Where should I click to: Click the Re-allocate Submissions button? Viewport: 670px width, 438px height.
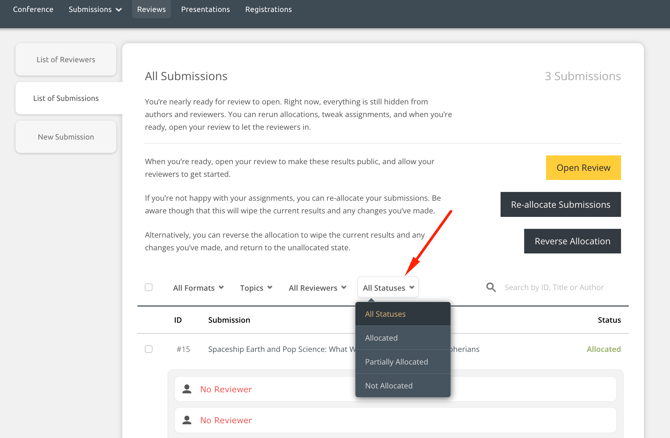(560, 205)
